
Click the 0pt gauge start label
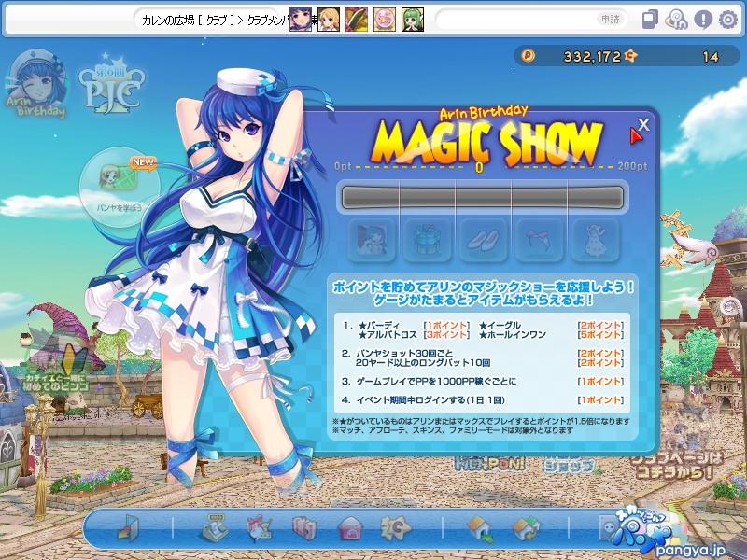pos(343,166)
